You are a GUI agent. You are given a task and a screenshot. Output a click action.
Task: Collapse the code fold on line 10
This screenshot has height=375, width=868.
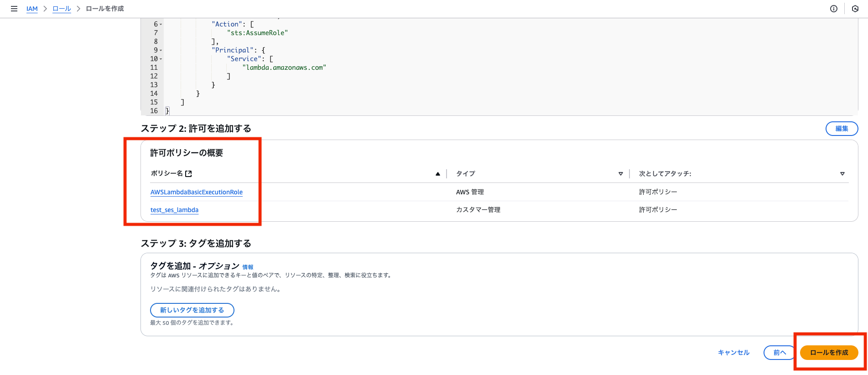click(161, 59)
